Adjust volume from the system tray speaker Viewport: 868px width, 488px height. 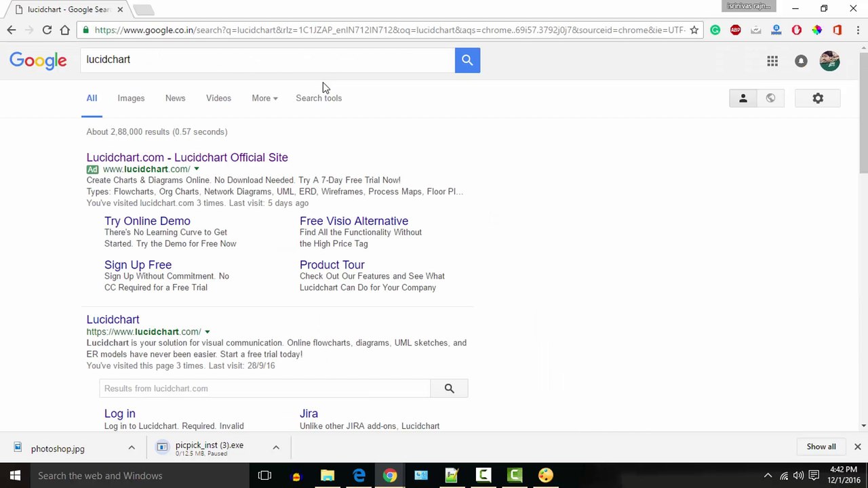click(x=798, y=475)
